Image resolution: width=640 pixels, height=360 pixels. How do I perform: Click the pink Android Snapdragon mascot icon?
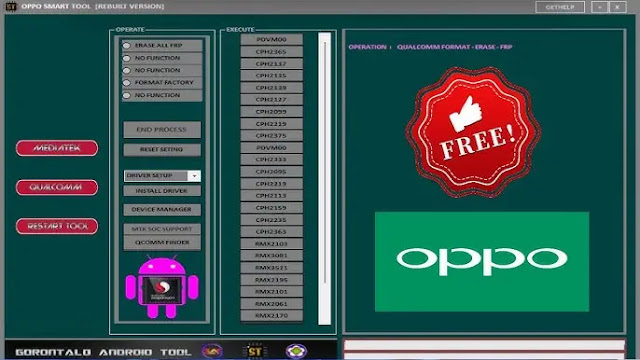pyautogui.click(x=162, y=287)
